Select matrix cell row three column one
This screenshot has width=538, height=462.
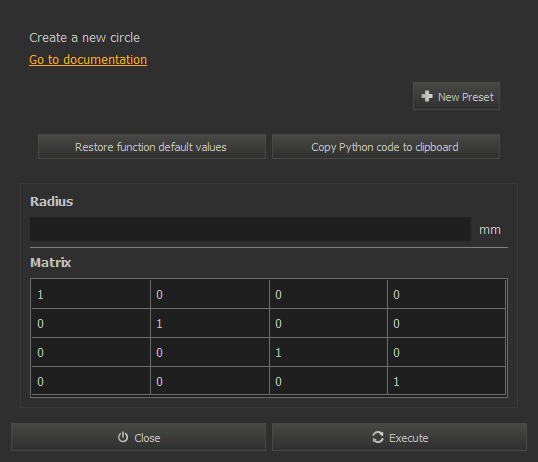pyautogui.click(x=91, y=352)
